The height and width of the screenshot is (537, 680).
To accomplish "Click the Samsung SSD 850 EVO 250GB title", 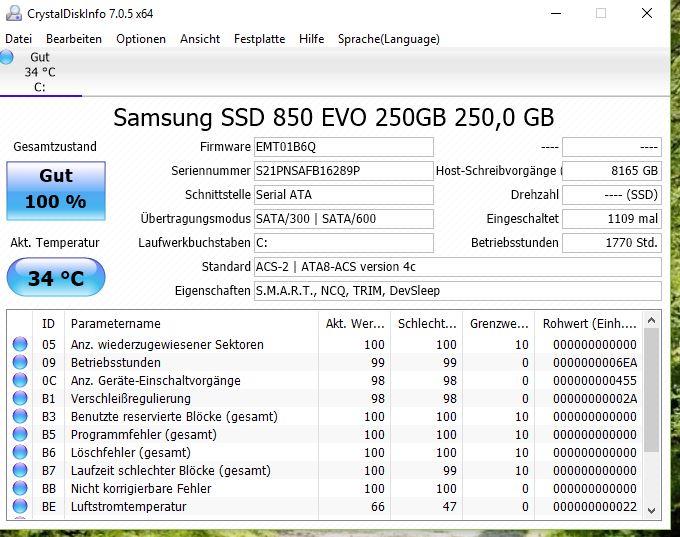I will click(x=333, y=118).
